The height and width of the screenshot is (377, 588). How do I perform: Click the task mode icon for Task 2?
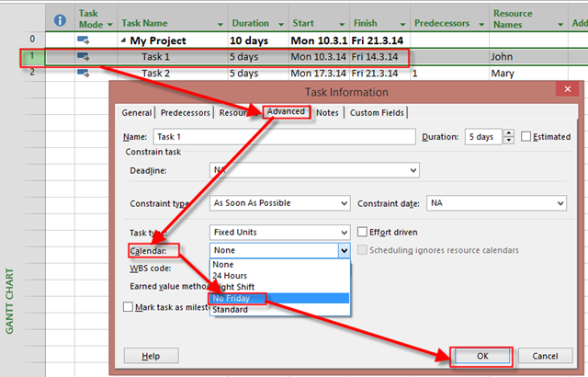click(x=84, y=74)
